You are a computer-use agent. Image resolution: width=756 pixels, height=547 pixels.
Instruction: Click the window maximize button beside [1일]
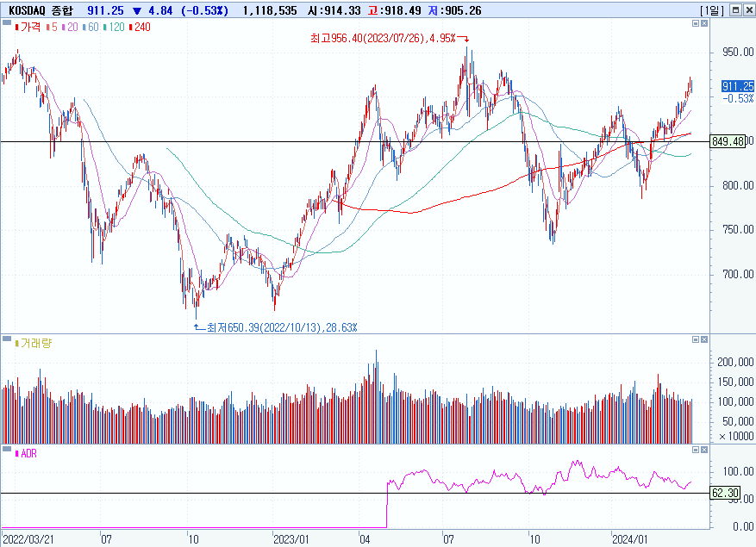pos(736,10)
